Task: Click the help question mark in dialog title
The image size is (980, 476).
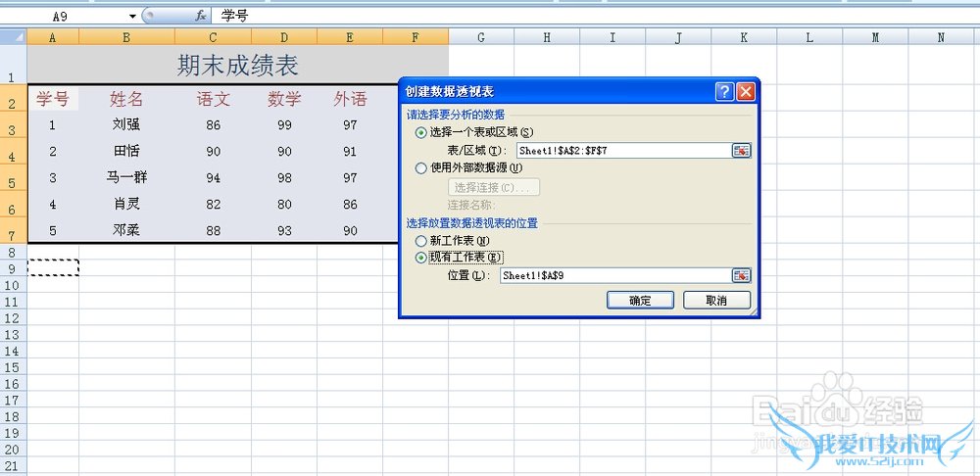Action: [725, 92]
